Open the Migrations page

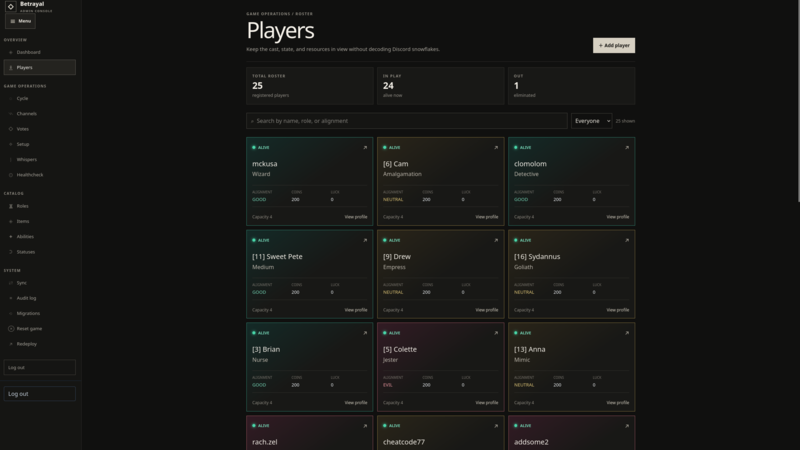point(39,313)
